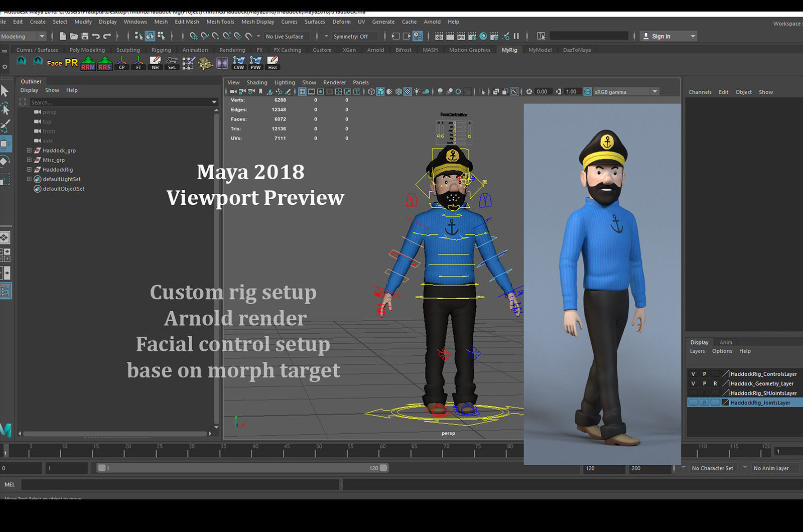
Task: Toggle the use all lights bulb icon
Action: tap(417, 92)
